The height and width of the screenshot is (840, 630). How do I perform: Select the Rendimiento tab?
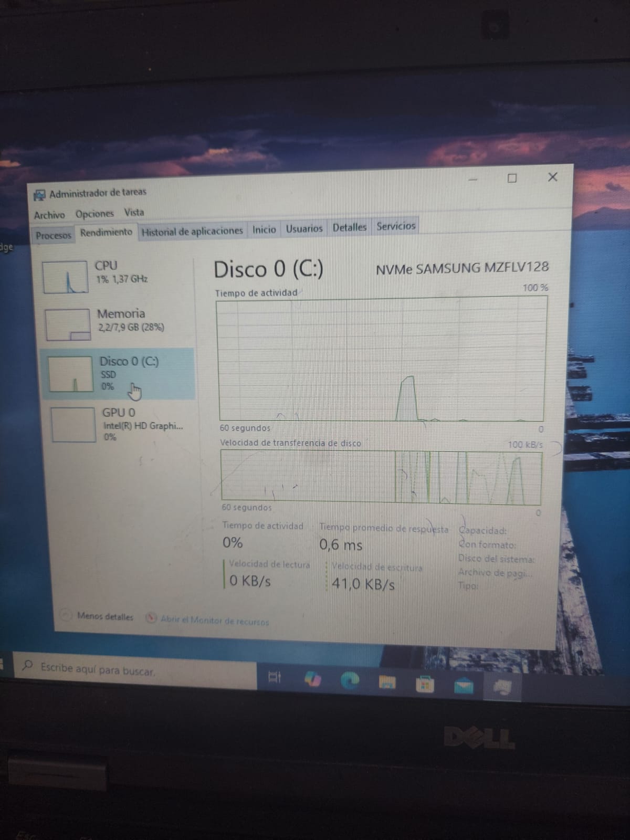(106, 232)
